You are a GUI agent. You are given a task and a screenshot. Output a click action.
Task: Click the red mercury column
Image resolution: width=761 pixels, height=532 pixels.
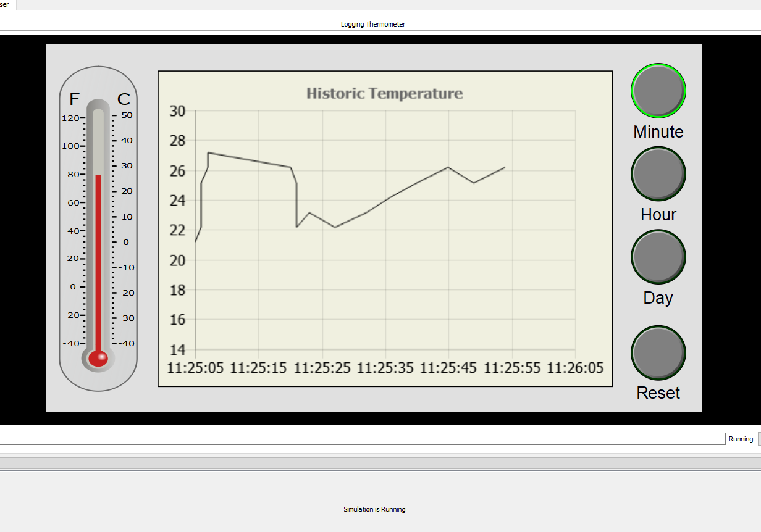click(x=98, y=265)
